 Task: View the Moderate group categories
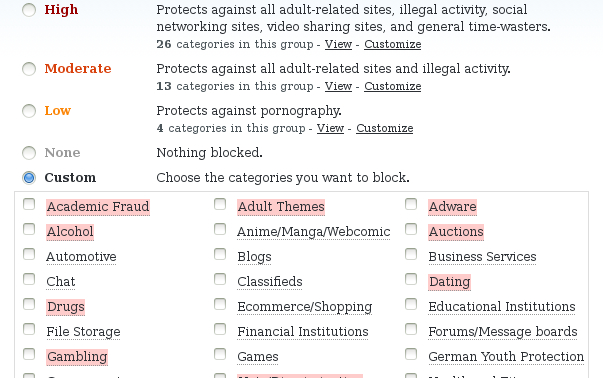(x=338, y=86)
